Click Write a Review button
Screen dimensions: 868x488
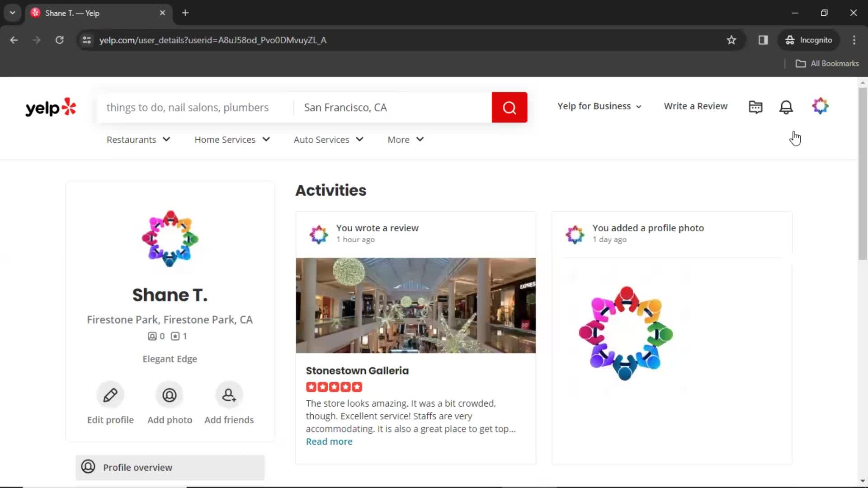click(x=696, y=106)
